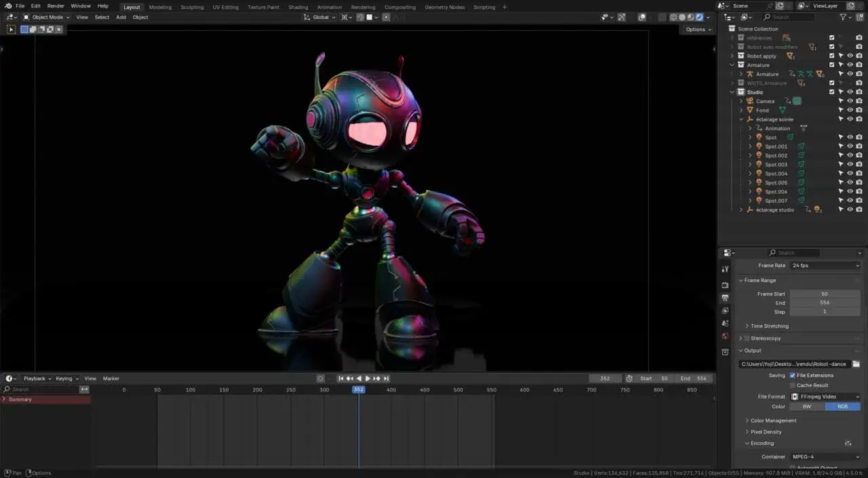Click the World properties tab icon
868x478 pixels.
click(x=725, y=336)
